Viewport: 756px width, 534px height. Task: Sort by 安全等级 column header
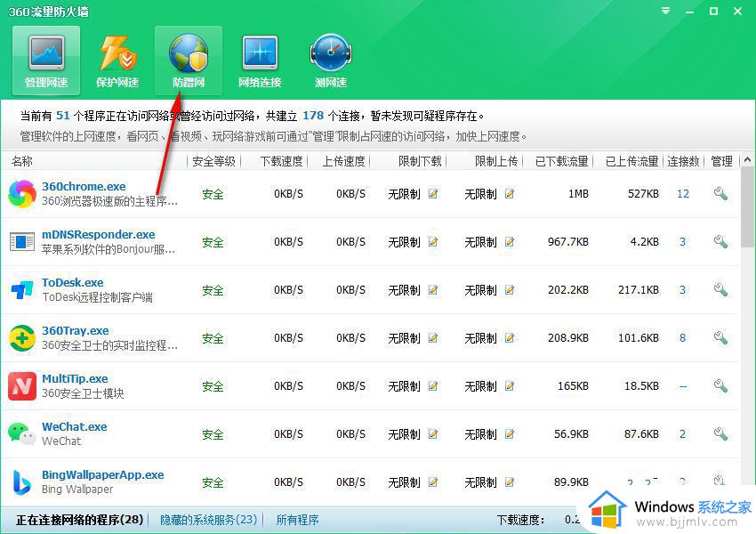click(213, 161)
